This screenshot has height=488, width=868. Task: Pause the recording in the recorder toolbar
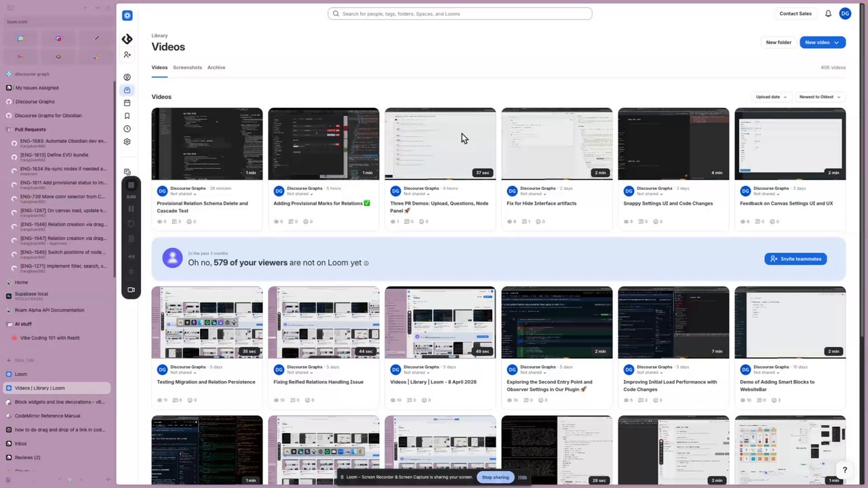(131, 209)
